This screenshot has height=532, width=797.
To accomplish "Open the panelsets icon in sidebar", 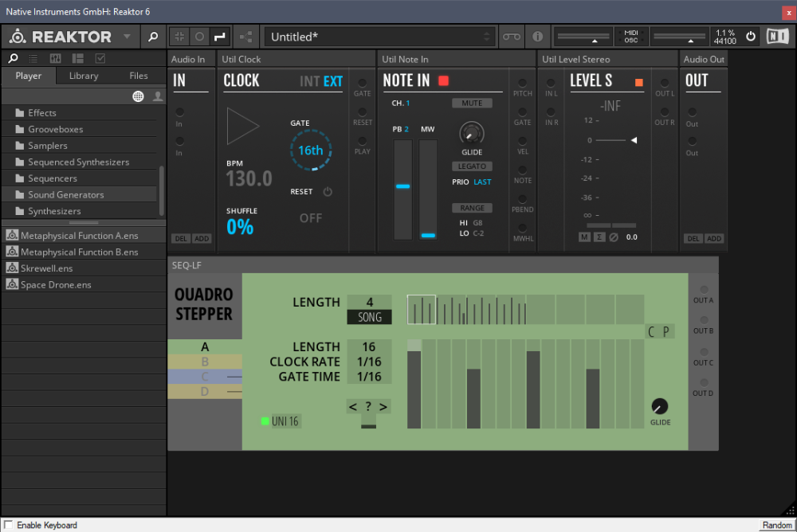I will tap(56, 58).
